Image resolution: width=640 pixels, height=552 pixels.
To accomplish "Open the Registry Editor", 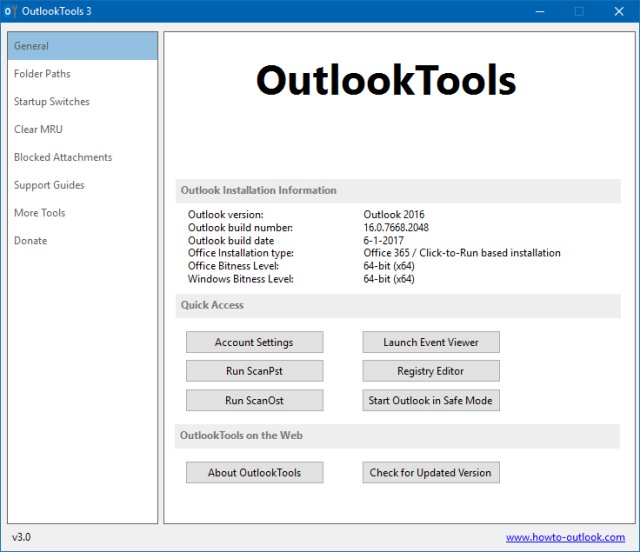I will pyautogui.click(x=431, y=371).
